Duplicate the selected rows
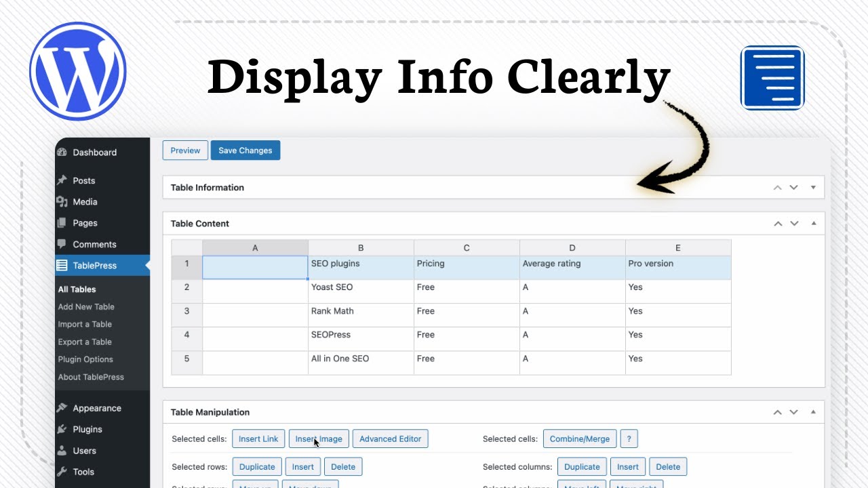The height and width of the screenshot is (488, 868). pos(257,467)
